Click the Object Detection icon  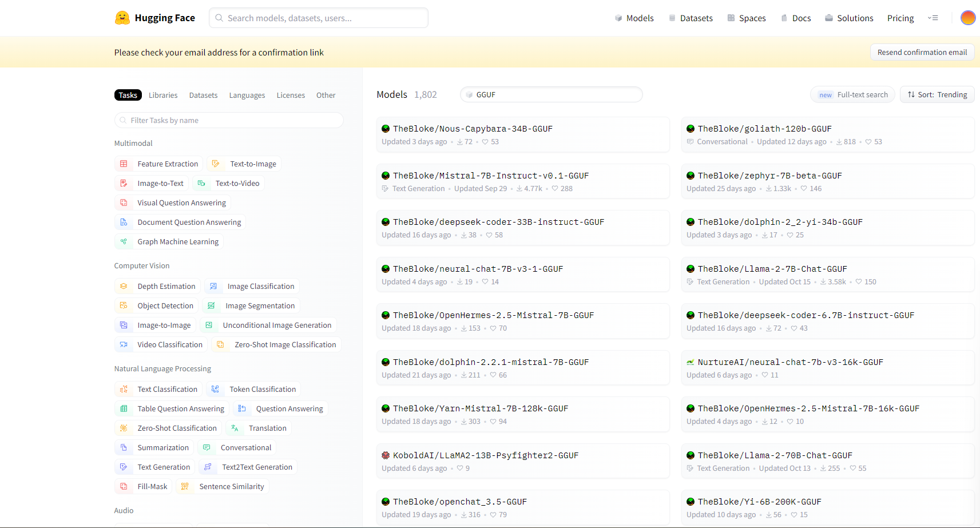124,305
